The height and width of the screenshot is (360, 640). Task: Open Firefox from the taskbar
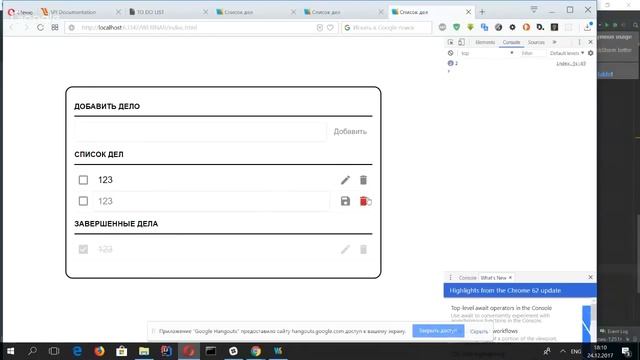click(x=99, y=351)
